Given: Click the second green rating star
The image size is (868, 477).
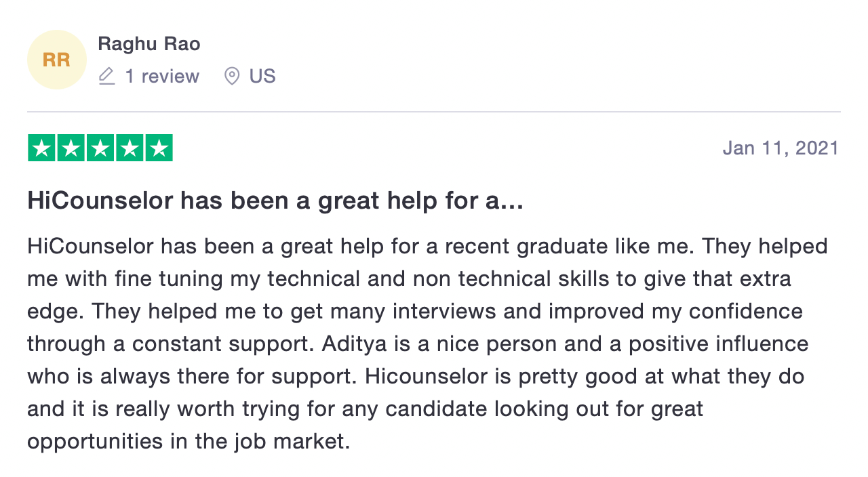Looking at the screenshot, I should (x=71, y=148).
